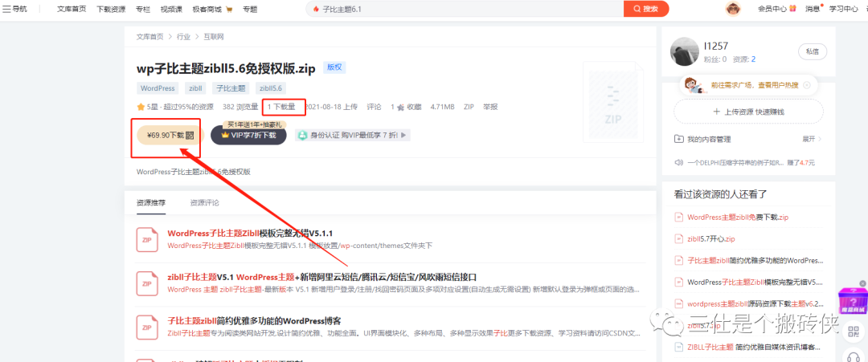This screenshot has height=362, width=868.
Task: Open 专栏 in top navigation
Action: (x=143, y=9)
